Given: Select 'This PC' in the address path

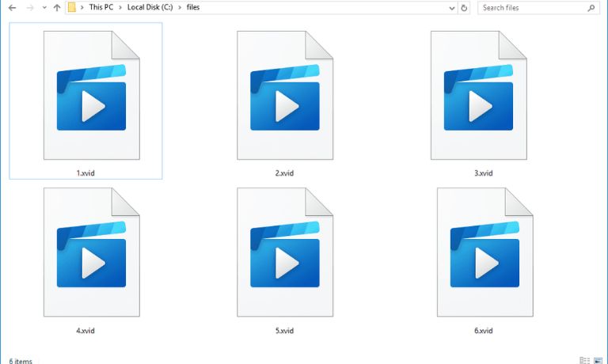Looking at the screenshot, I should coord(101,7).
